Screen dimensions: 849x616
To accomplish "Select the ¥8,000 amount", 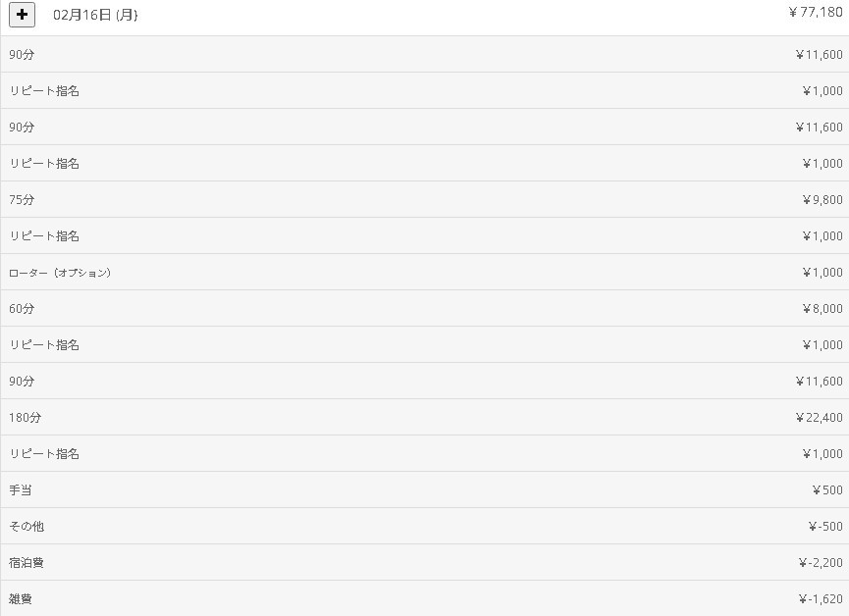I will 822,309.
